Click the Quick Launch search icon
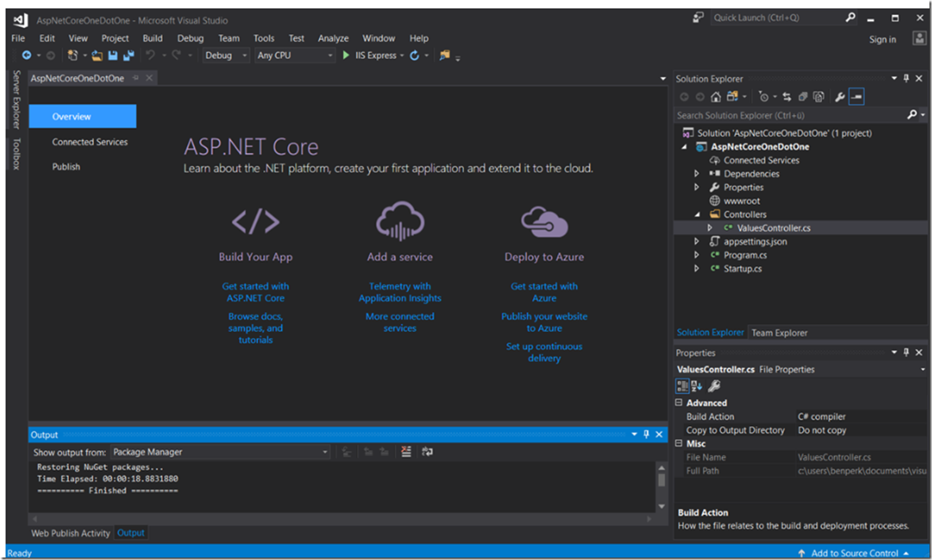This screenshot has height=560, width=932. click(851, 17)
